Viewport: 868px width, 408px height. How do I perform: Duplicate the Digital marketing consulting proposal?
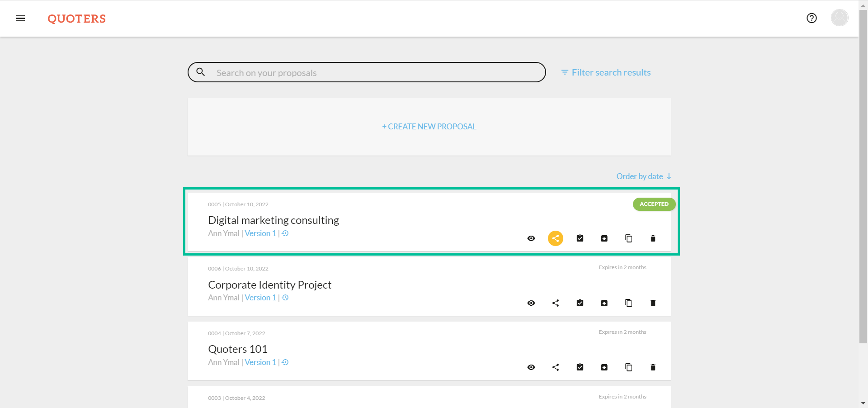tap(629, 238)
